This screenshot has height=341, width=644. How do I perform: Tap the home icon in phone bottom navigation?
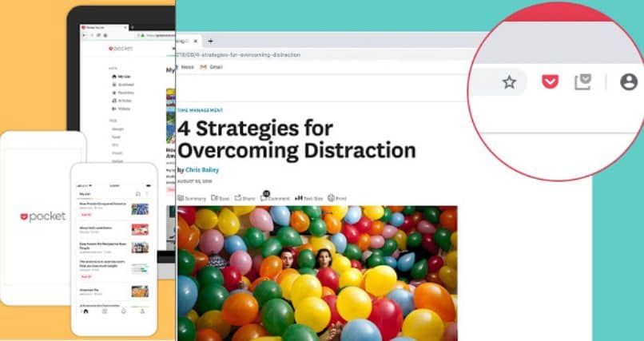85,311
